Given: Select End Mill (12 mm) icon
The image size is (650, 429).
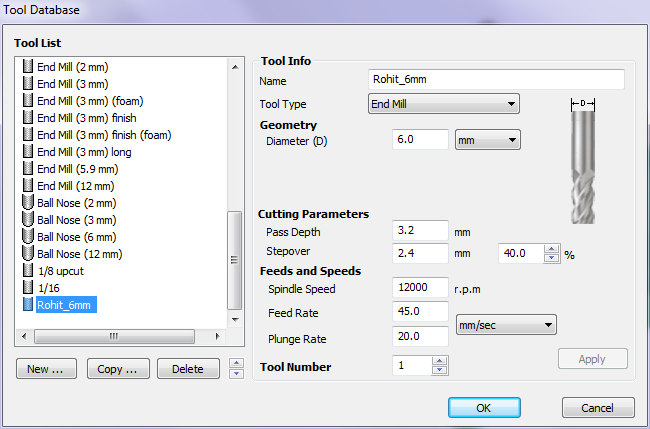Looking at the screenshot, I should [x=28, y=186].
